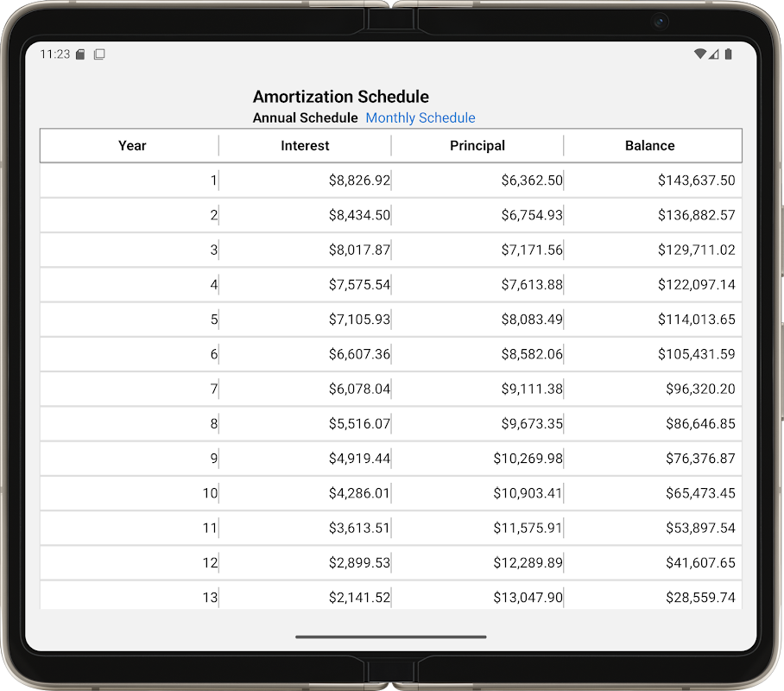Select principal value $10,903.41
Viewport: 784px width, 691px height.
[528, 493]
